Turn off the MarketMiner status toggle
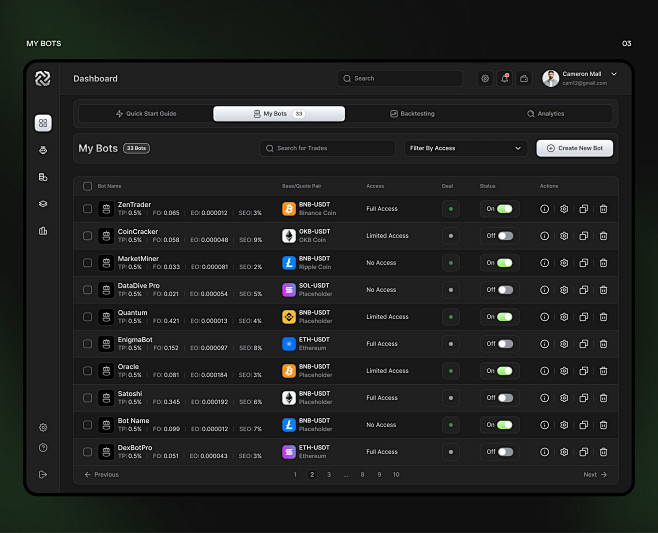 click(505, 263)
